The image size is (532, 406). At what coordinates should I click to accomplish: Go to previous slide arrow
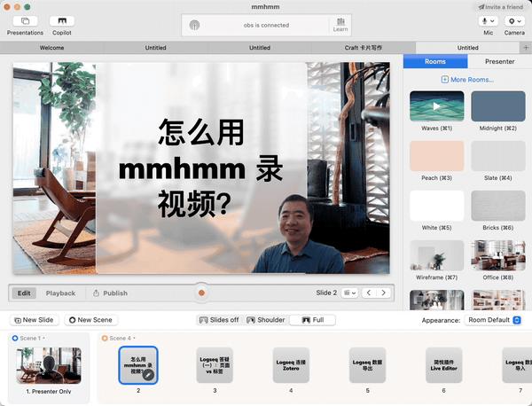[369, 293]
